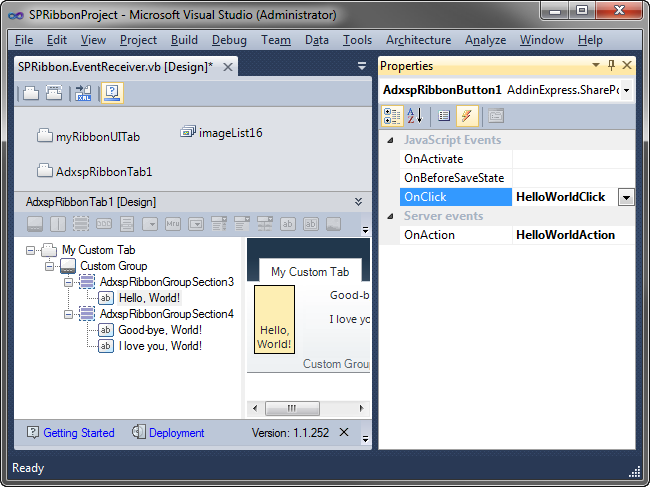Collapse the JavaScript Events category
The height and width of the screenshot is (487, 650).
point(390,140)
